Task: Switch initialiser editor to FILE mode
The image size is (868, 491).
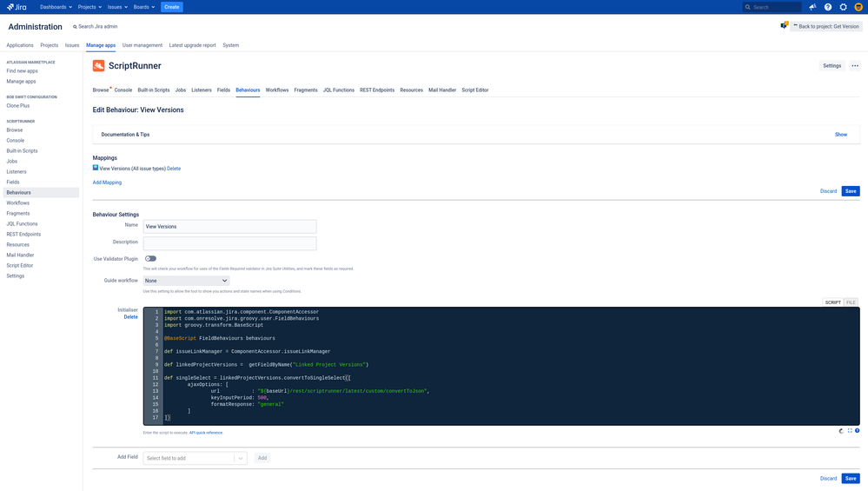Action: (x=851, y=302)
